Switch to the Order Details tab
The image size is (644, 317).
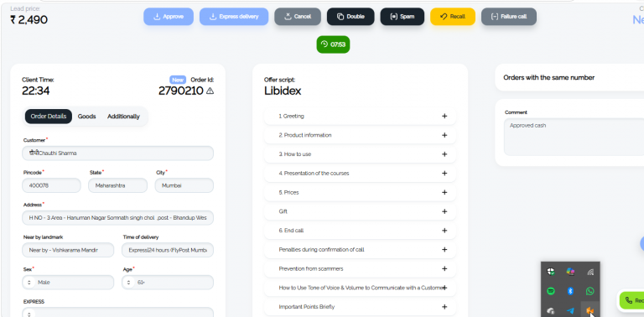[49, 117]
